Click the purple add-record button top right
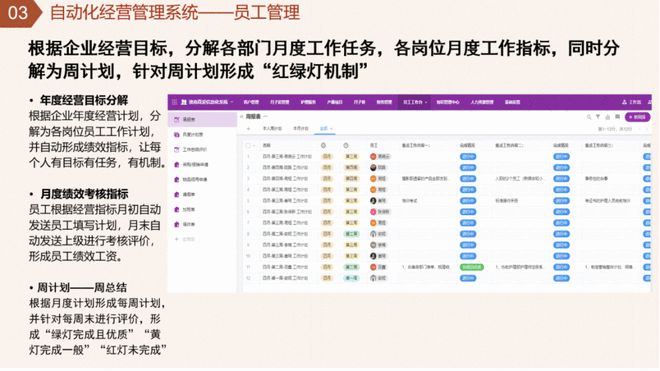This screenshot has height=371, width=660. tap(637, 117)
